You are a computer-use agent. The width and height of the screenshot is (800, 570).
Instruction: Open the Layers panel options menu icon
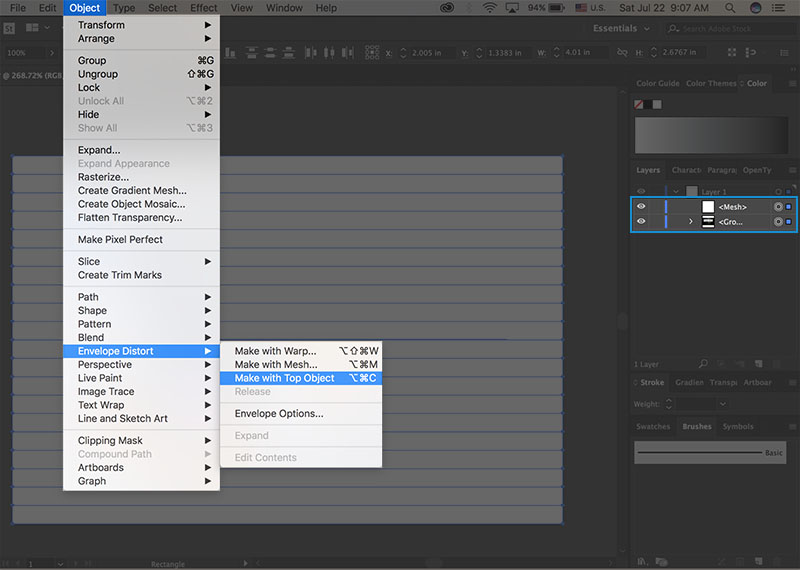[x=792, y=170]
